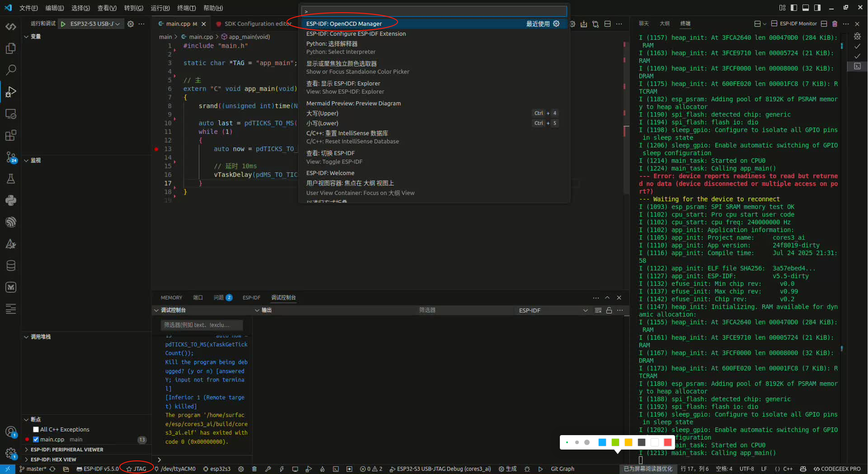This screenshot has width=868, height=474.
Task: Toggle the output scroll lock icon
Action: click(609, 310)
